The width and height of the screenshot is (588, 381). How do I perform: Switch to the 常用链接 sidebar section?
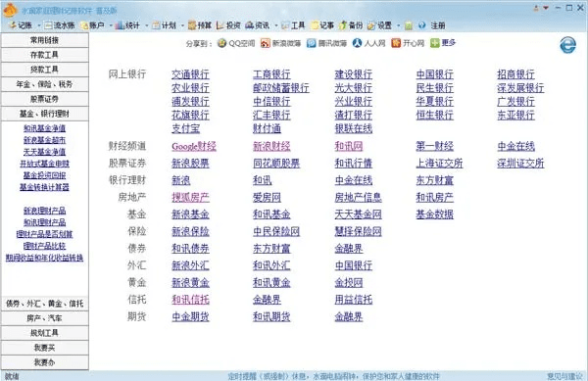tap(45, 40)
